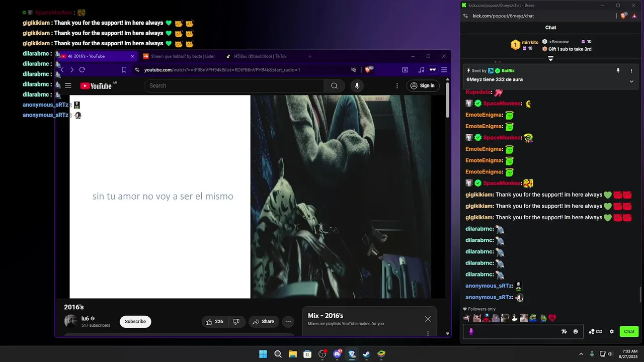Image resolution: width=644 pixels, height=362 pixels.
Task: Mute the 2016's YouTube tab audio
Action: [x=70, y=56]
